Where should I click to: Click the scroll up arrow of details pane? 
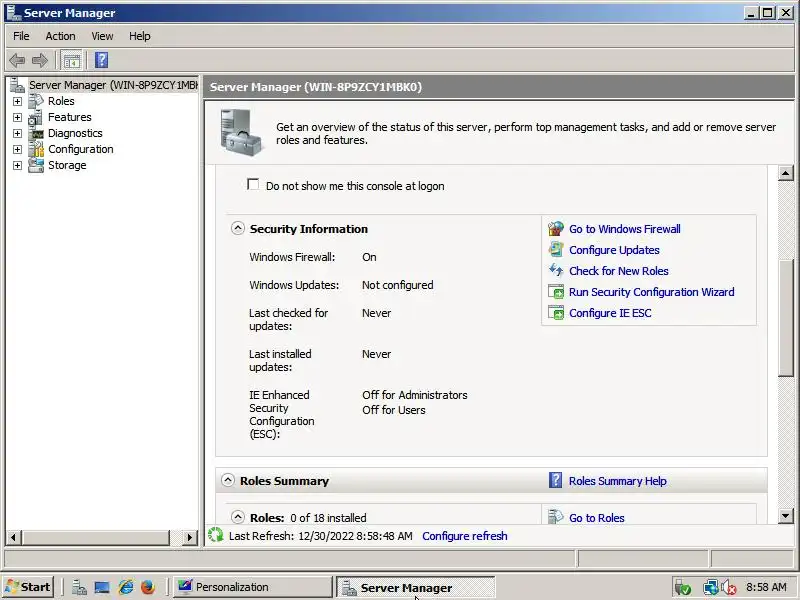tap(786, 173)
